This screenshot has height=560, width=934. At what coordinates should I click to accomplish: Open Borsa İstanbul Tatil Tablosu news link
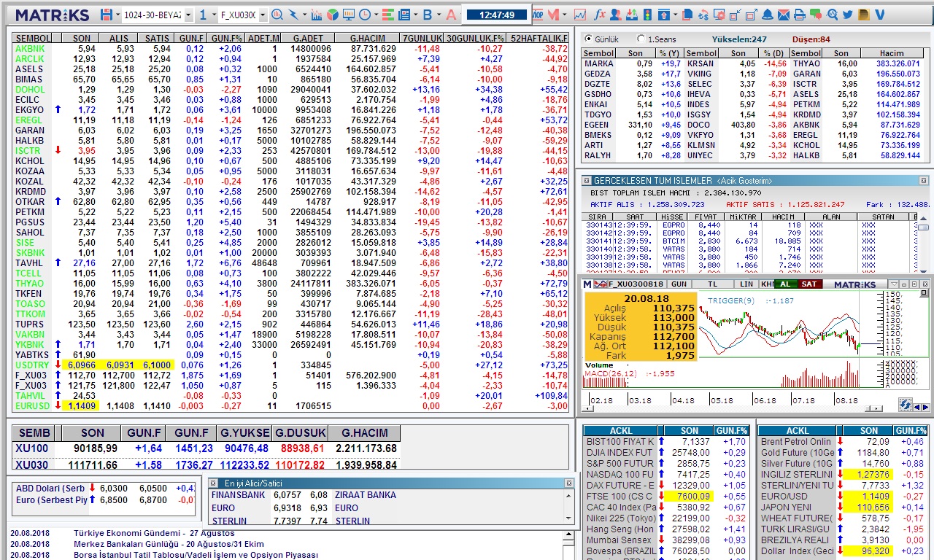(196, 555)
